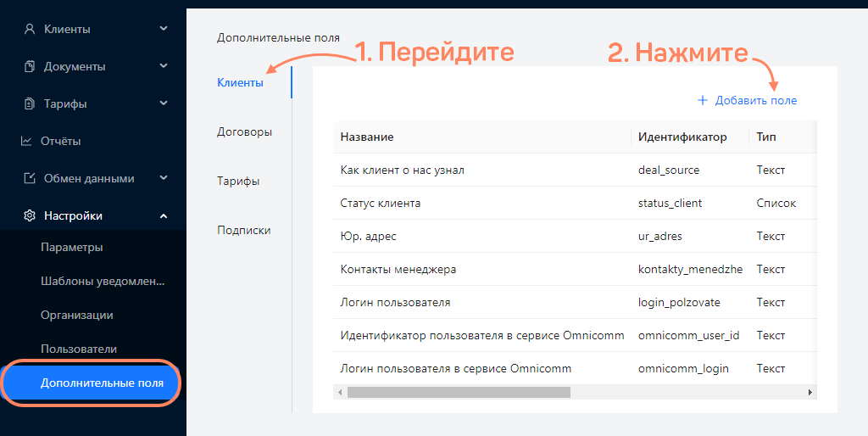Switch to the Клиенты tab
The width and height of the screenshot is (868, 436).
click(x=240, y=83)
